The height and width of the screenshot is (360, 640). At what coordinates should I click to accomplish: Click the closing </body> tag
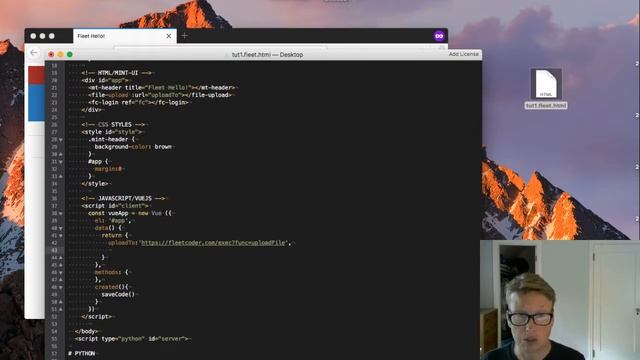tap(87, 331)
